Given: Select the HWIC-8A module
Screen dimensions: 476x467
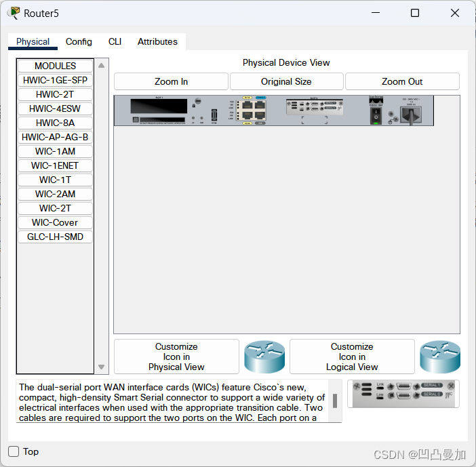Looking at the screenshot, I should (55, 123).
